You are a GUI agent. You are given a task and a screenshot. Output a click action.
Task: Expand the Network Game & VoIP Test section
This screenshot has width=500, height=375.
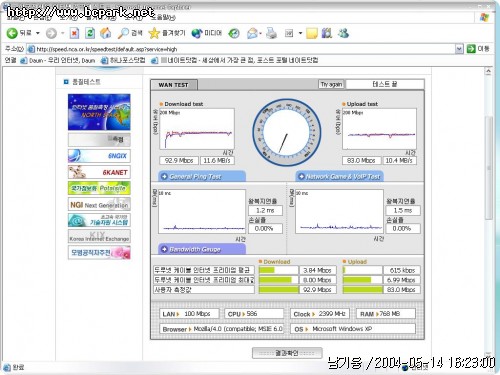(339, 176)
